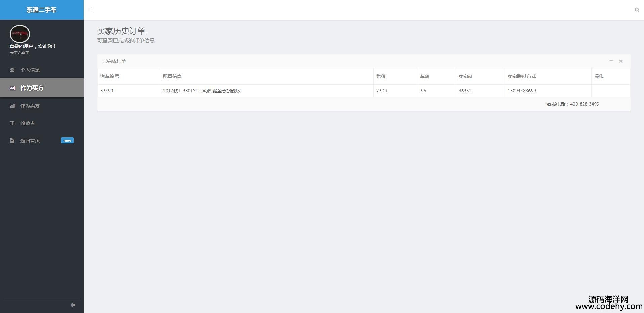The image size is (644, 313).
Task: Click seller phone 13094488699
Action: (x=522, y=91)
